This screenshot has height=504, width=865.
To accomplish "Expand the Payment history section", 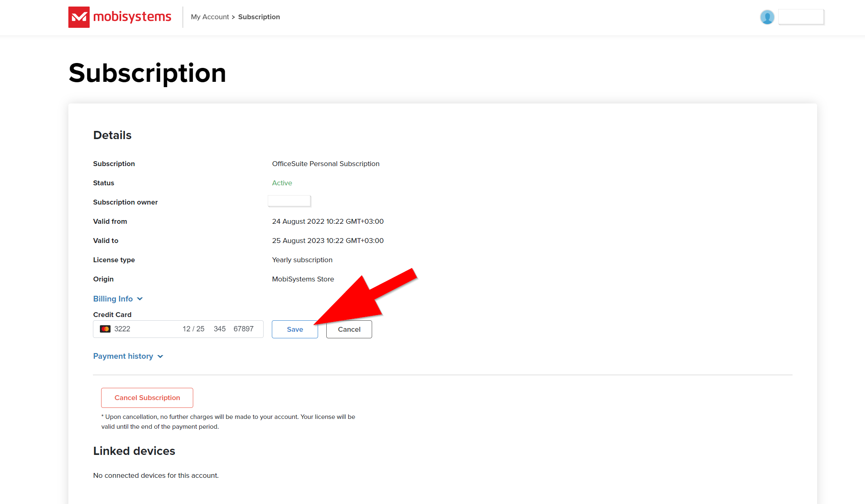I will (128, 356).
